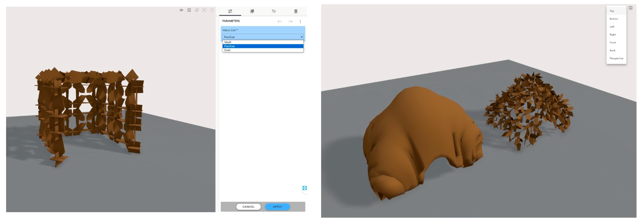Enter fullscreen with the expand icon

212,10
